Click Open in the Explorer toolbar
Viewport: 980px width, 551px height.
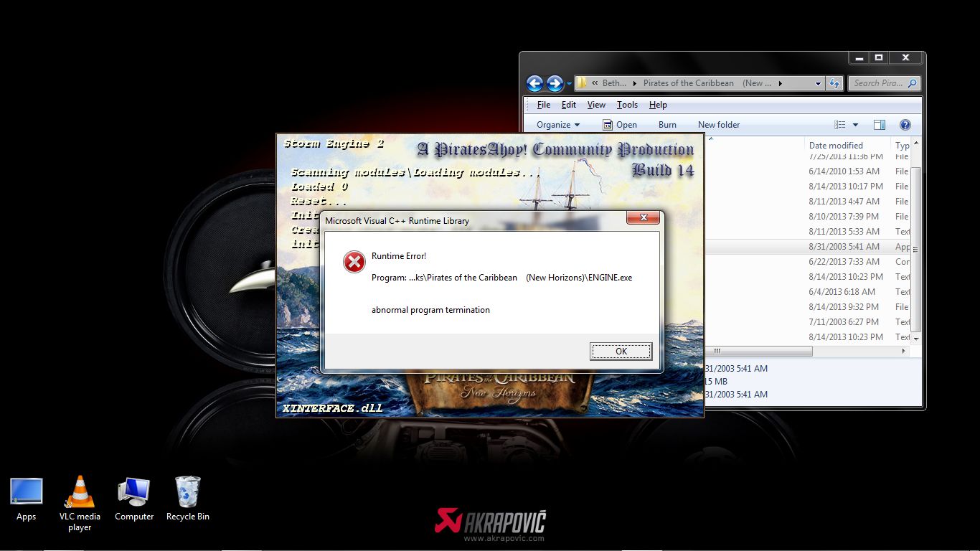[x=619, y=125]
